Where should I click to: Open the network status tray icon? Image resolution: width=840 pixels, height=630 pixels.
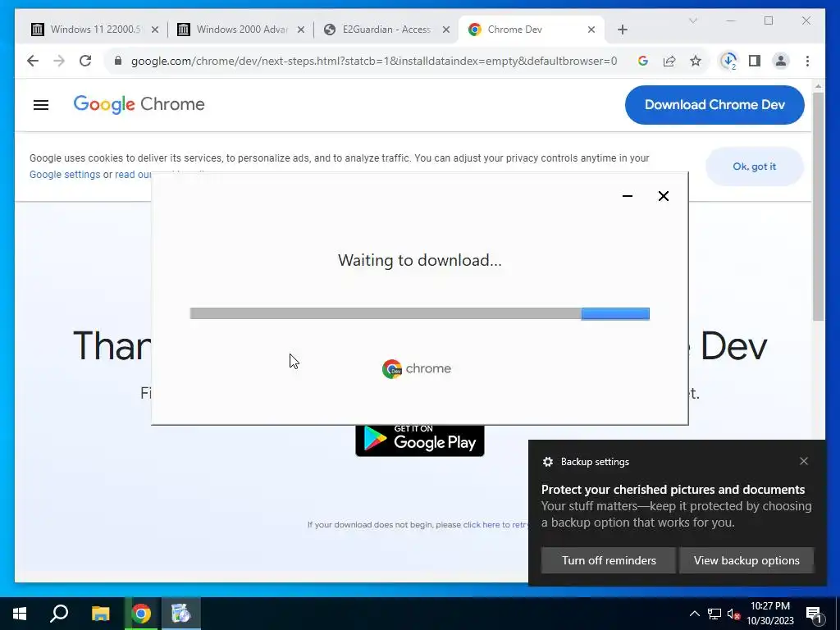(x=714, y=614)
